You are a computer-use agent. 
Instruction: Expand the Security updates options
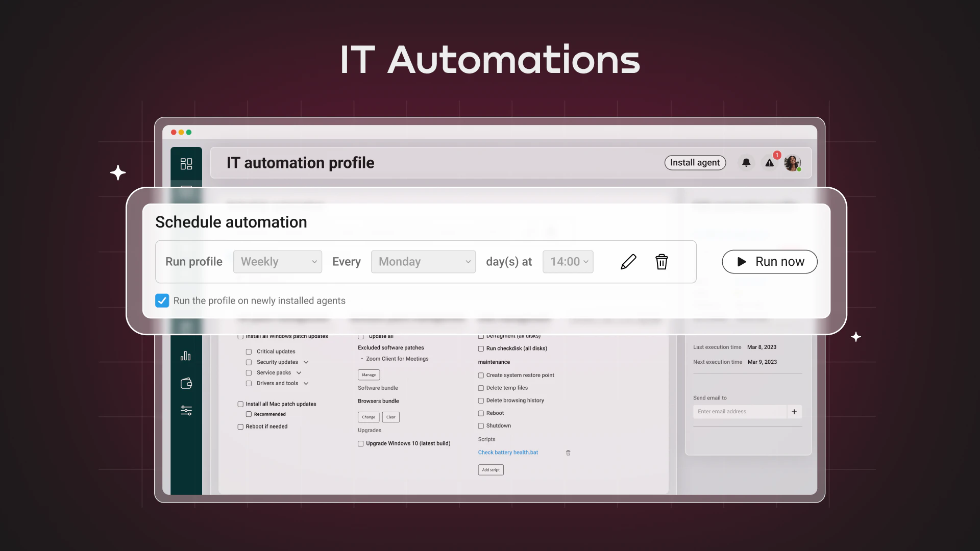pos(306,362)
